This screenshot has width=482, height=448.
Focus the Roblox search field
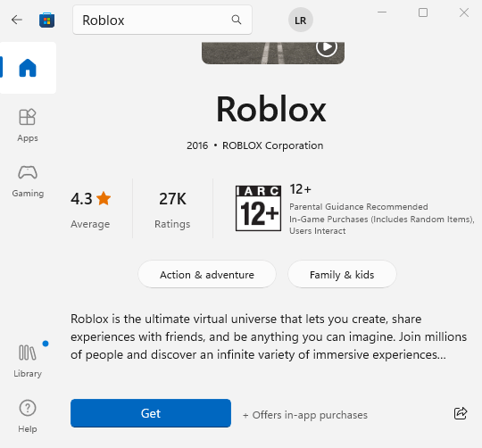162,20
